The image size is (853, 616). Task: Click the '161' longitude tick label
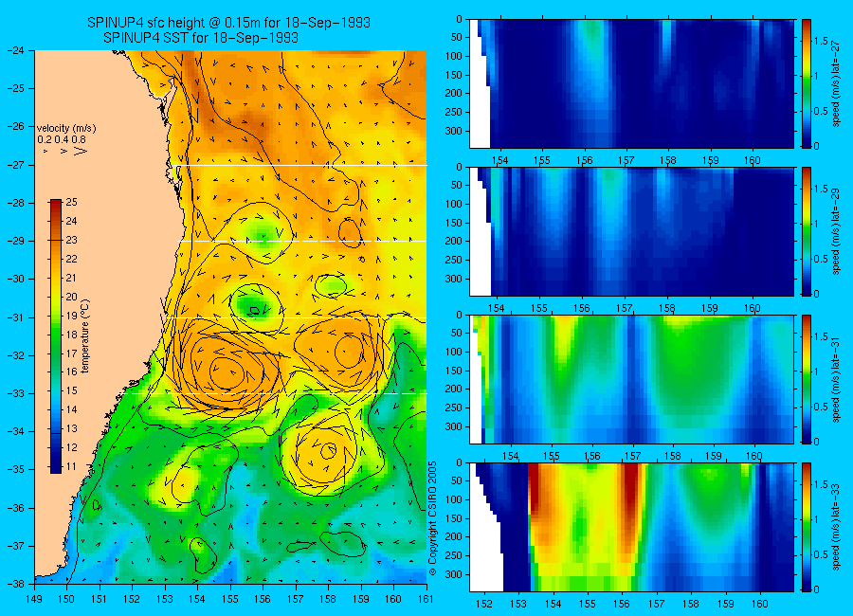pyautogui.click(x=426, y=599)
